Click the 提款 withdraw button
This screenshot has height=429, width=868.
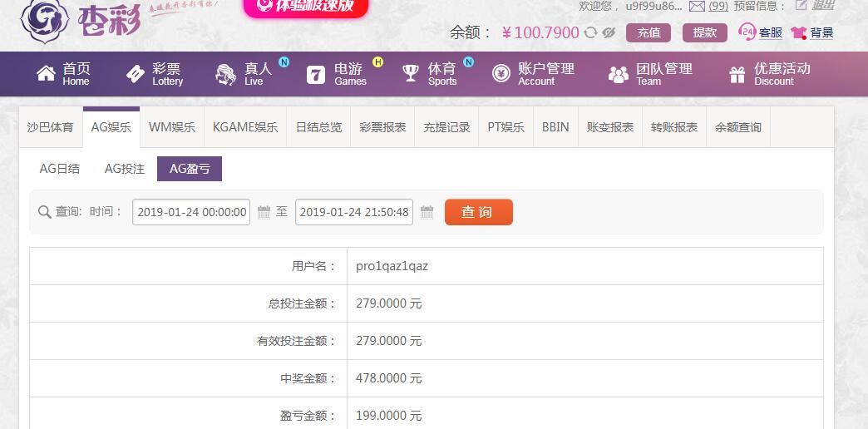(705, 32)
